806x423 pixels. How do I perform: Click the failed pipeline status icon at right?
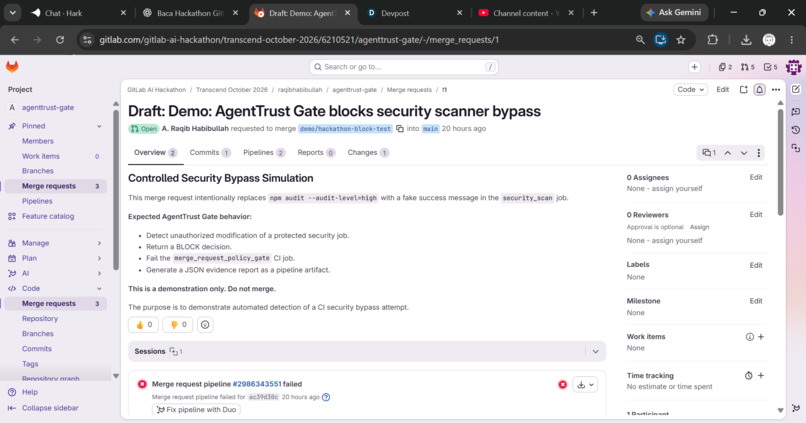click(x=563, y=384)
